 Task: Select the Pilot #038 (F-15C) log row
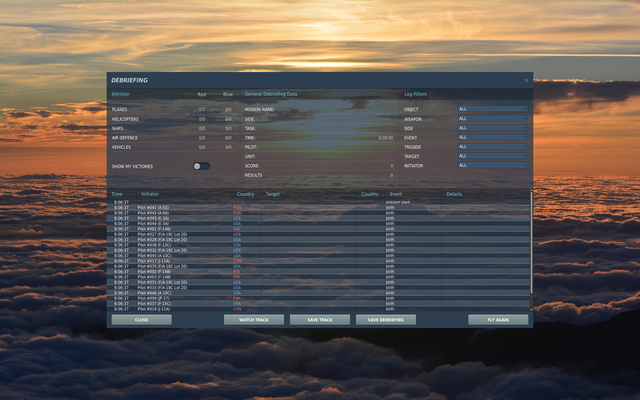click(x=318, y=245)
